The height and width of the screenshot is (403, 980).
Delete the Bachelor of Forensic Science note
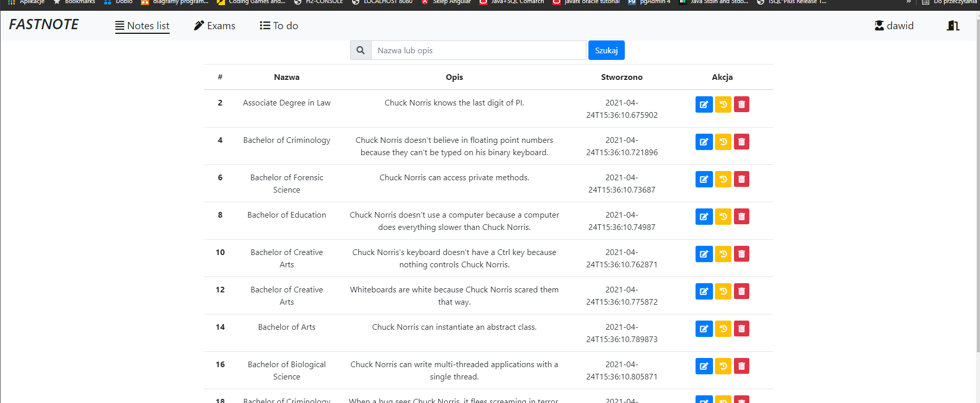(x=741, y=179)
